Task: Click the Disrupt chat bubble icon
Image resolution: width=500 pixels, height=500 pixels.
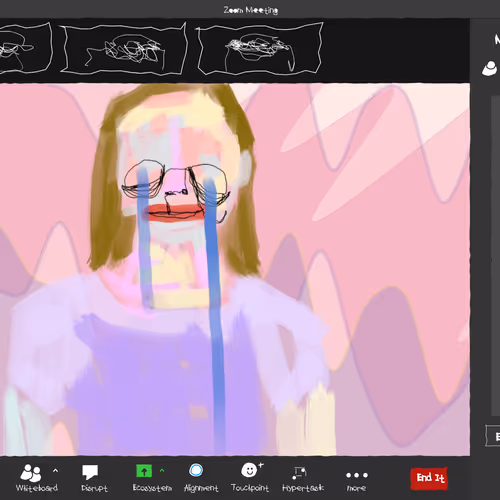Action: pos(90,472)
